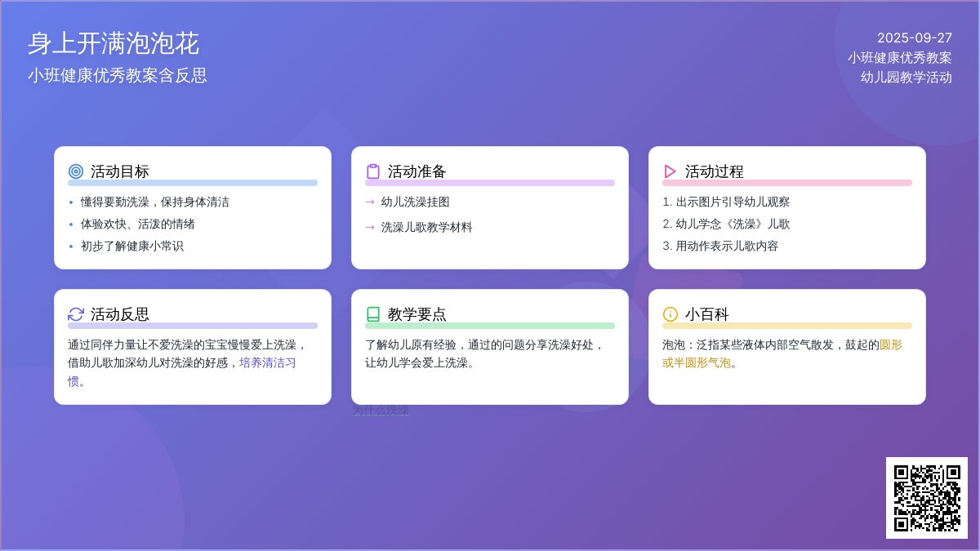Screen dimensions: 980x551
Task: Click the refresh icon beside 活动反思
Action: coord(76,314)
